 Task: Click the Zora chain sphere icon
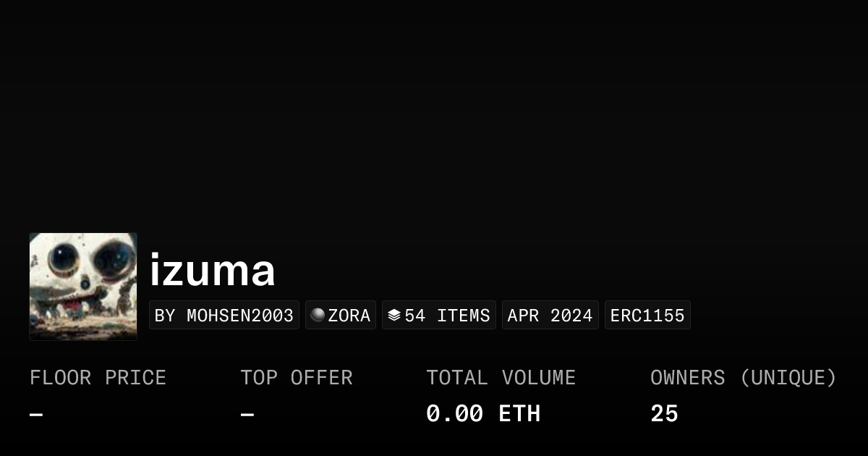318,315
